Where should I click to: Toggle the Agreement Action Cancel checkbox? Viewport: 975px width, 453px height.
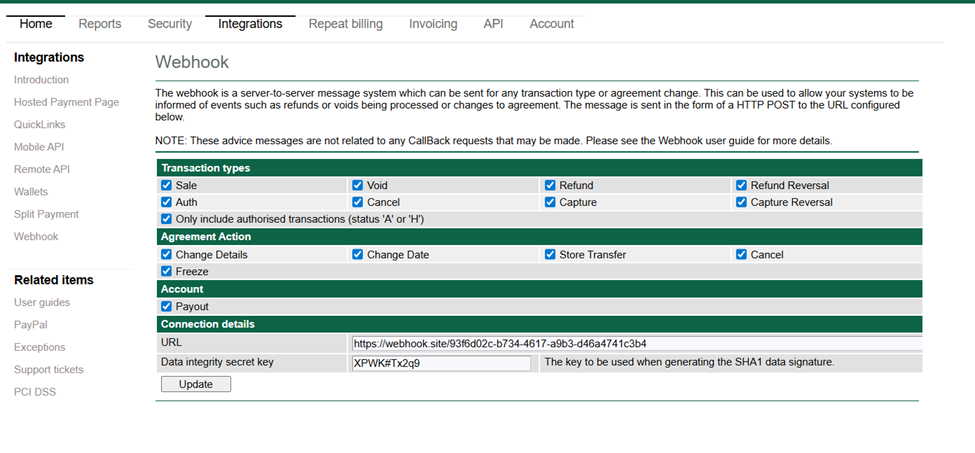pos(741,254)
